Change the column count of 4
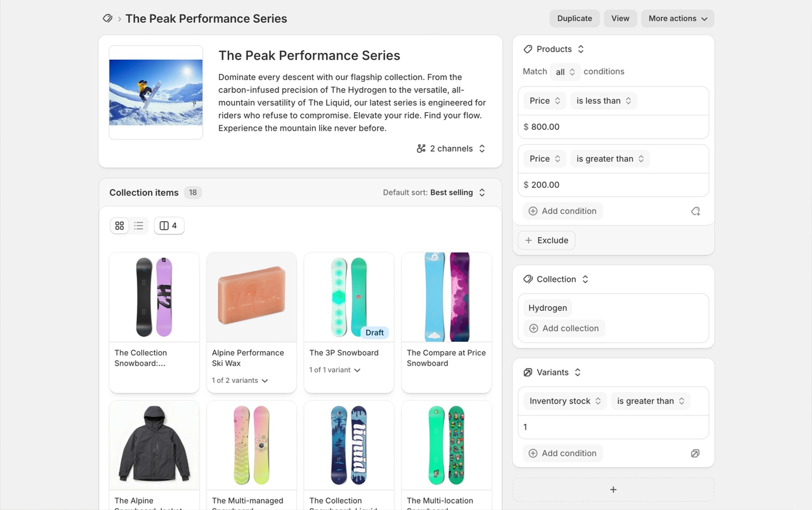 coord(169,226)
